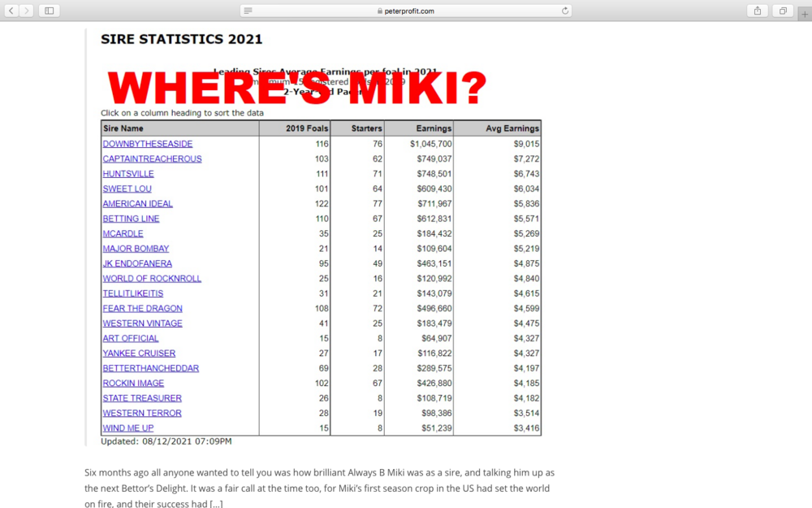Click the peterprofit.com address field
The height and width of the screenshot is (508, 812).
406,11
